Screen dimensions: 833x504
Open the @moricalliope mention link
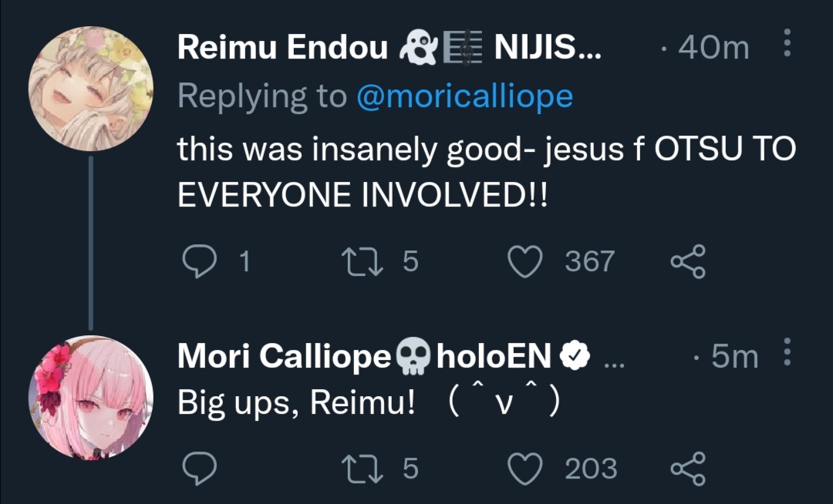tap(463, 97)
